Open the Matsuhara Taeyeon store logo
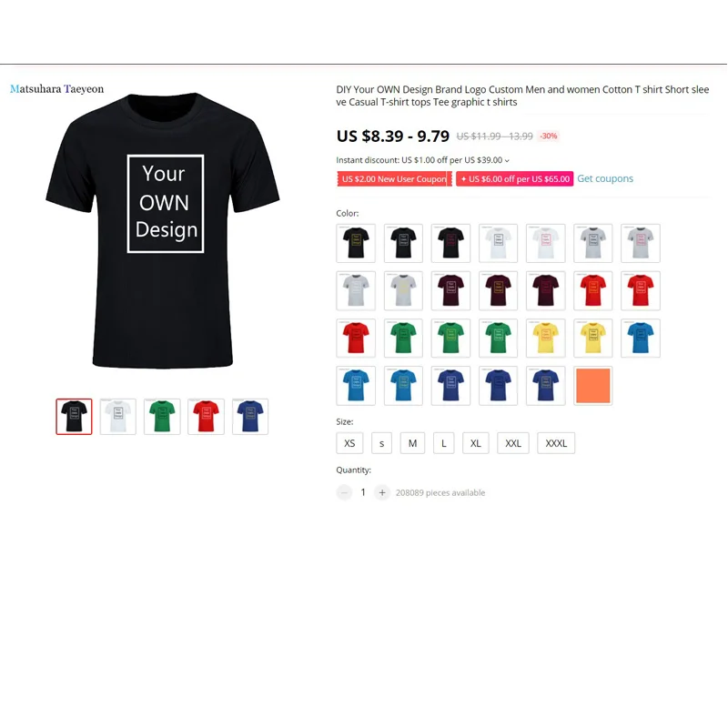 [57, 89]
